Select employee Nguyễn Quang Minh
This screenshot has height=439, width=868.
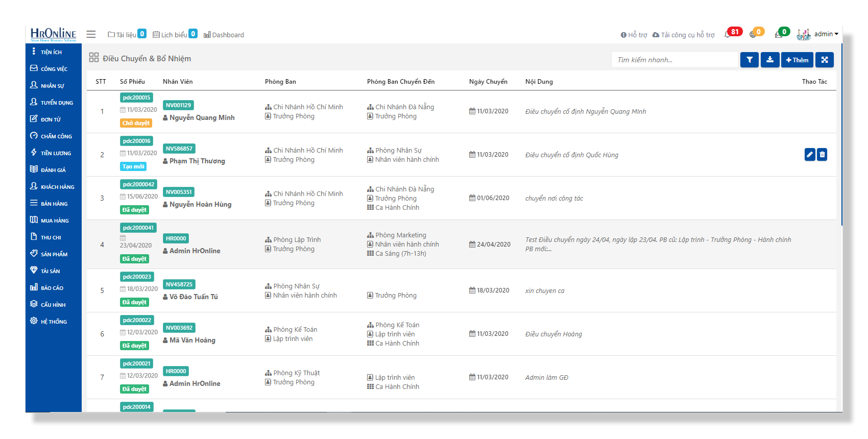coord(202,117)
